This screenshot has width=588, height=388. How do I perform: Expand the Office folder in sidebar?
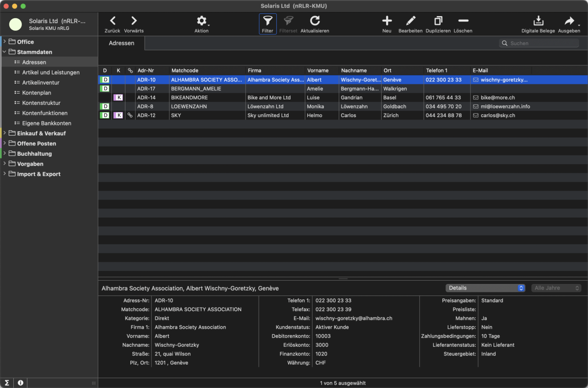pyautogui.click(x=5, y=42)
